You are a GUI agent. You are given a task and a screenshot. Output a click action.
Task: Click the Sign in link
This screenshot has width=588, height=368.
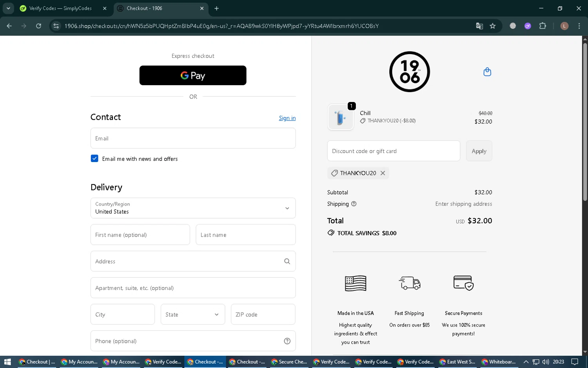[287, 118]
